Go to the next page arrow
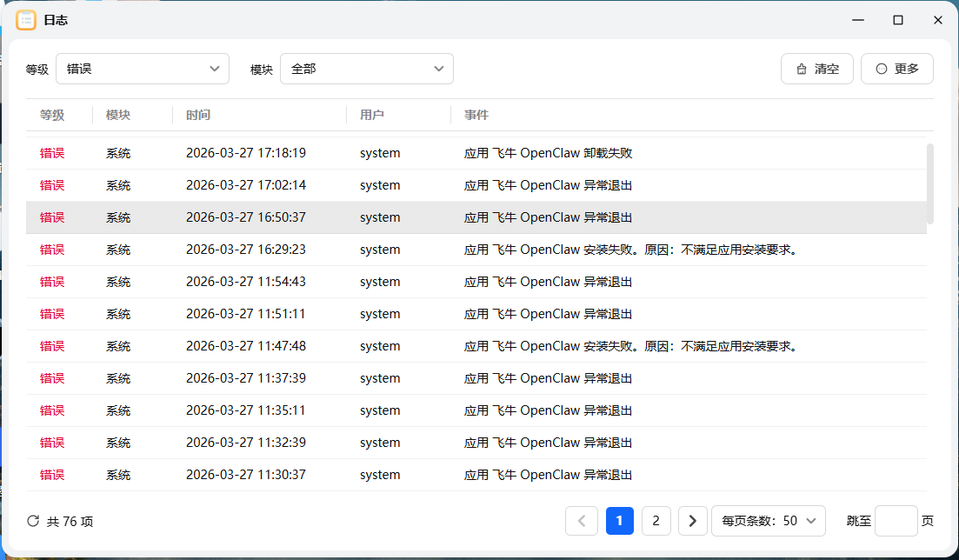Screen dimensions: 959x560 692,521
